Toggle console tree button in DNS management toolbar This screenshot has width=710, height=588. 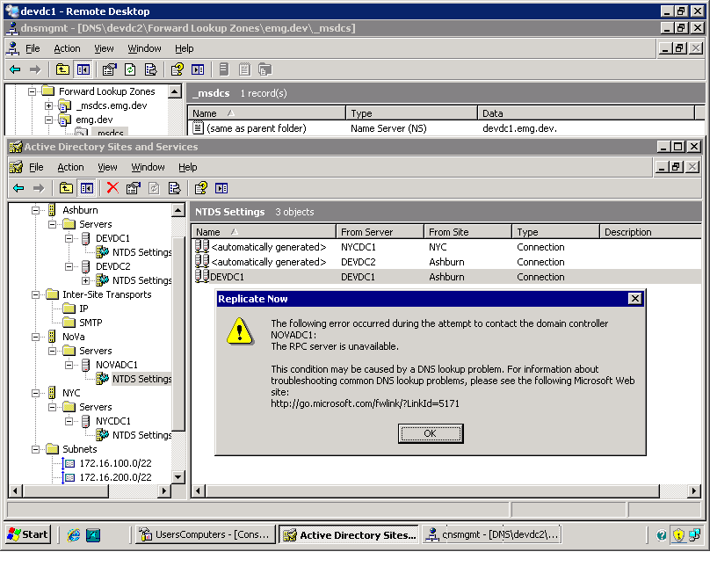pos(83,69)
